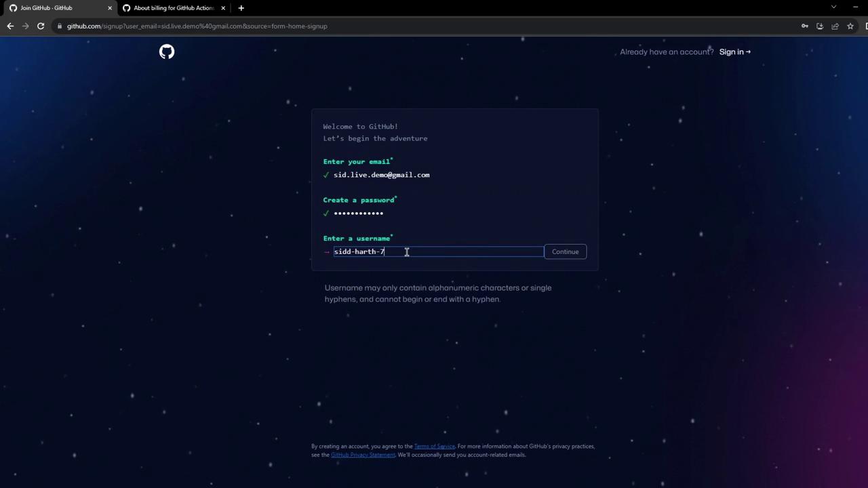The height and width of the screenshot is (488, 868).
Task: Switch to the Join GitHub tab
Action: point(58,8)
